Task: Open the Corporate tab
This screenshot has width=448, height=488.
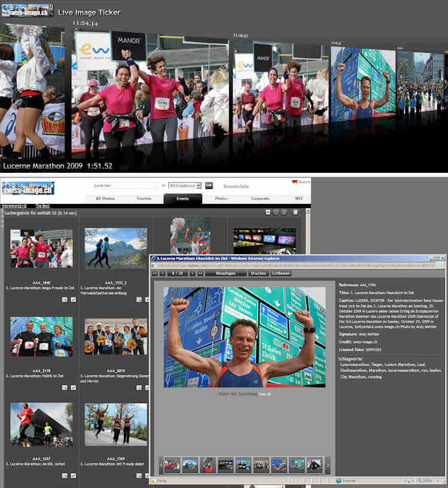Action: [260, 198]
